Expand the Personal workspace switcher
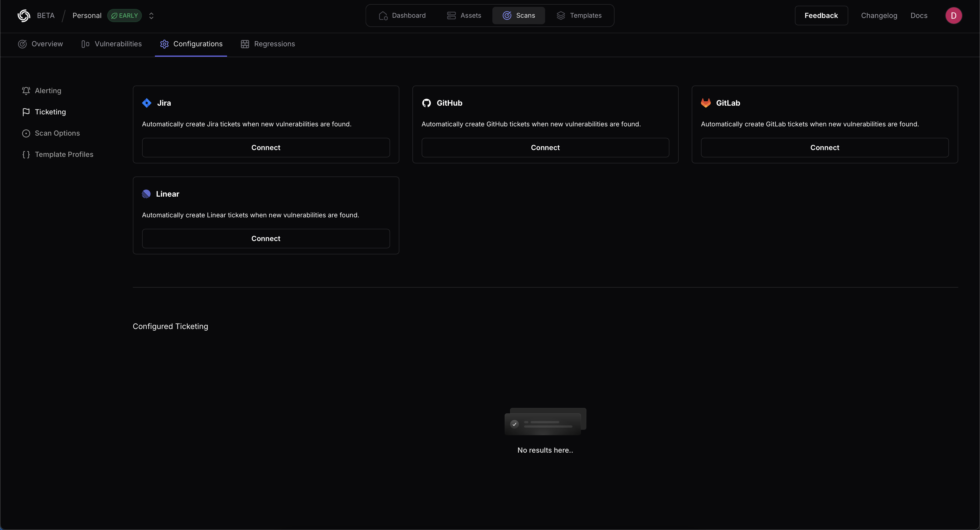 [151, 16]
